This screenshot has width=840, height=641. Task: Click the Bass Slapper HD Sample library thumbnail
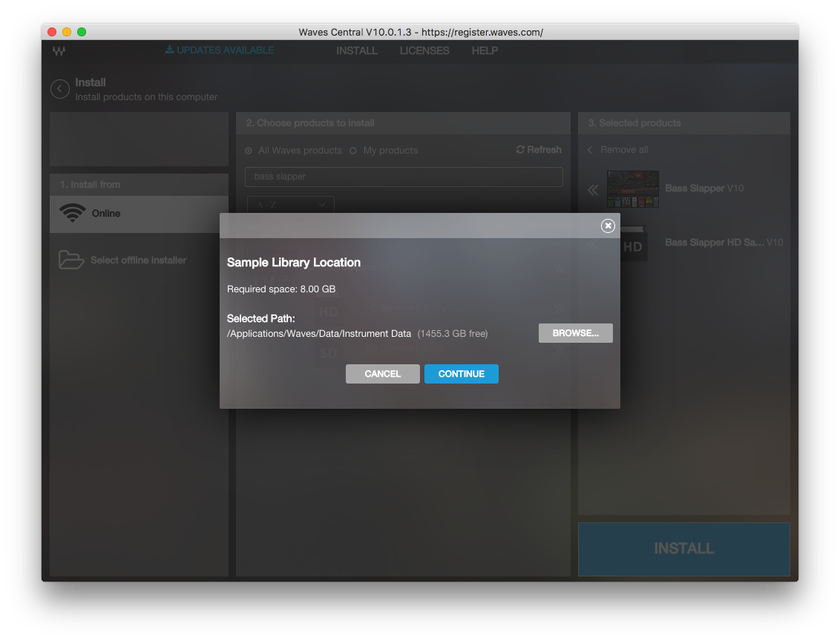[633, 244]
